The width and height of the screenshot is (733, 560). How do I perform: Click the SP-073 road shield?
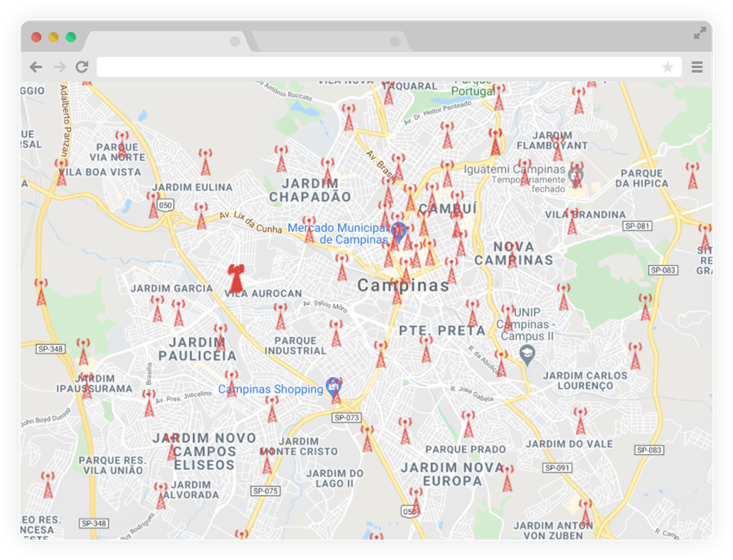pos(346,418)
